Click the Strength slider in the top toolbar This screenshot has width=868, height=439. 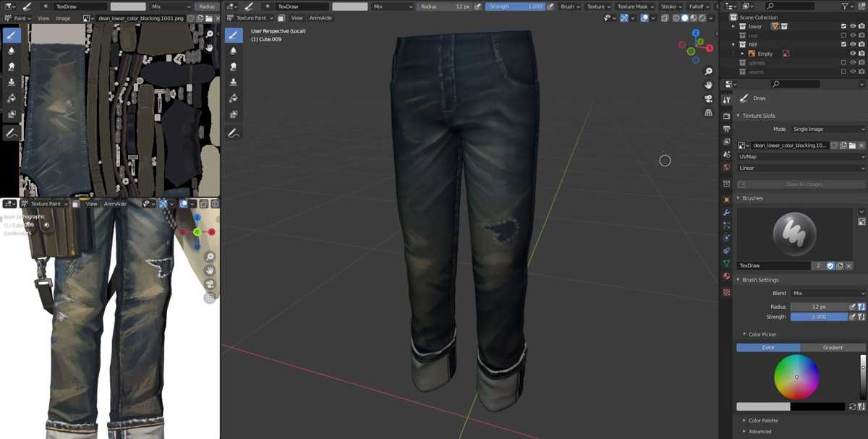tap(515, 7)
